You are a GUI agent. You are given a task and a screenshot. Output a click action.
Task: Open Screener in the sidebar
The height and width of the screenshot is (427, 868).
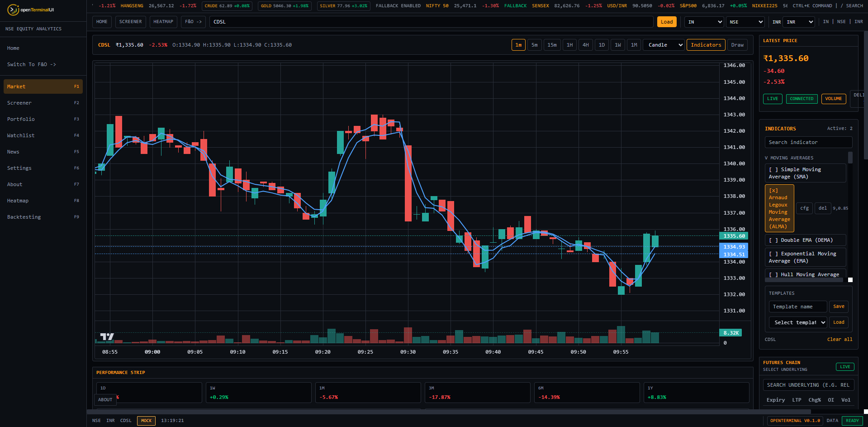coord(43,103)
